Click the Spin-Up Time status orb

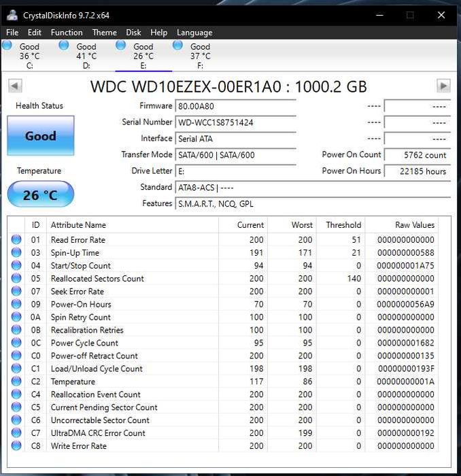(x=16, y=252)
